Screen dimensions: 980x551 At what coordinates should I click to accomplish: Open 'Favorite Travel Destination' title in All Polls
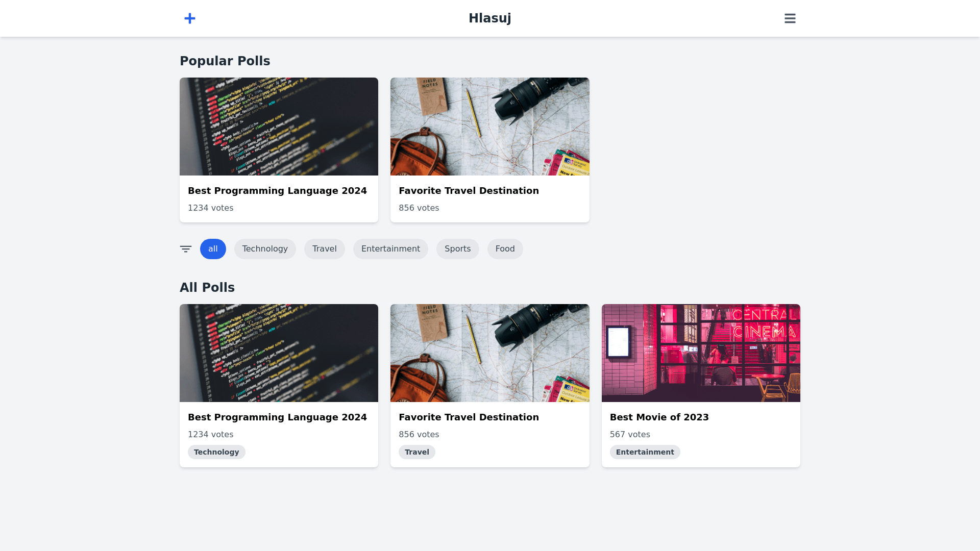[469, 417]
